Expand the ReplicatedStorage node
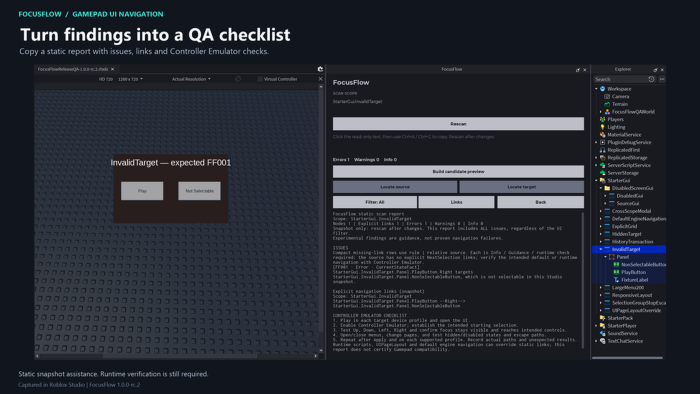The width and height of the screenshot is (700, 394). 596,158
